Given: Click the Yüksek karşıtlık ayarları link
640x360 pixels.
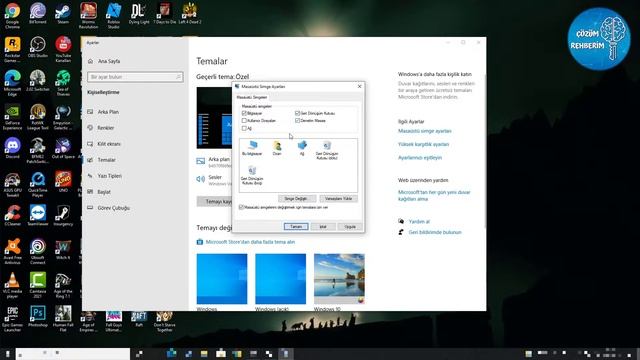Looking at the screenshot, I should (x=423, y=144).
